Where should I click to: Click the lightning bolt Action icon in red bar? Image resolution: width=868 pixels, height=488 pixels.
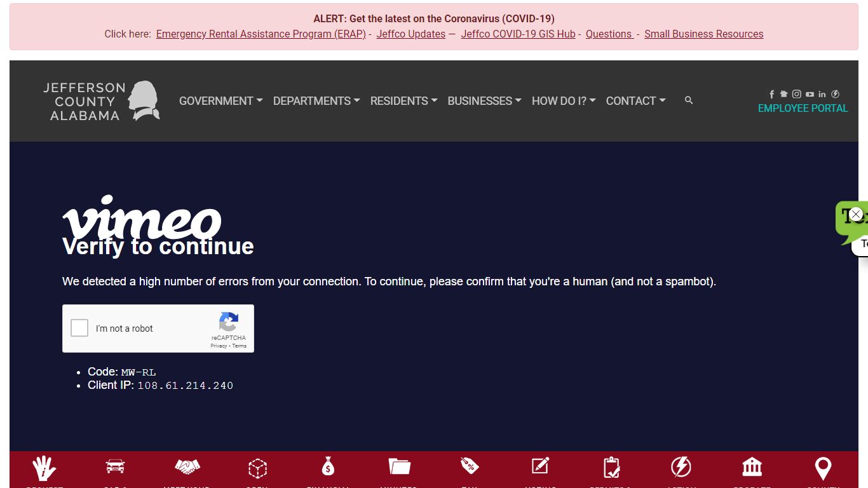coord(681,467)
